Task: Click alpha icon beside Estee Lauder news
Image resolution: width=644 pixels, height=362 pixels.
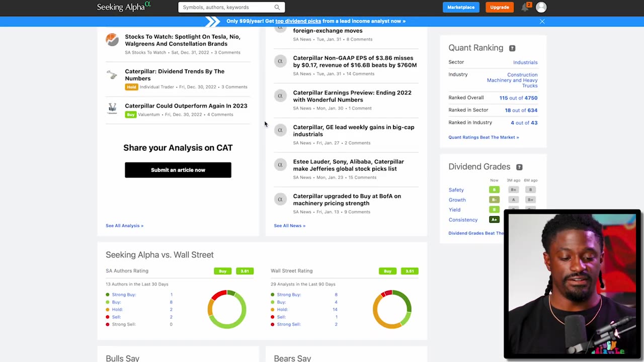Action: click(x=280, y=165)
